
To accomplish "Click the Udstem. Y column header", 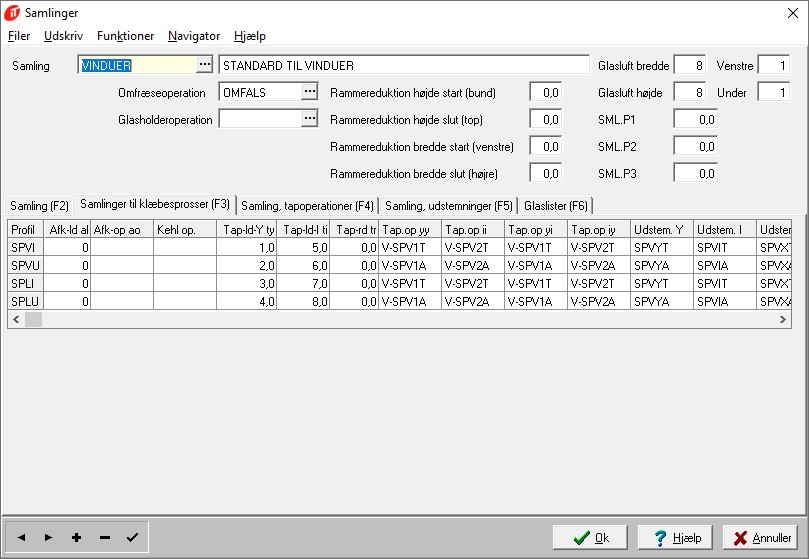I will pyautogui.click(x=662, y=230).
